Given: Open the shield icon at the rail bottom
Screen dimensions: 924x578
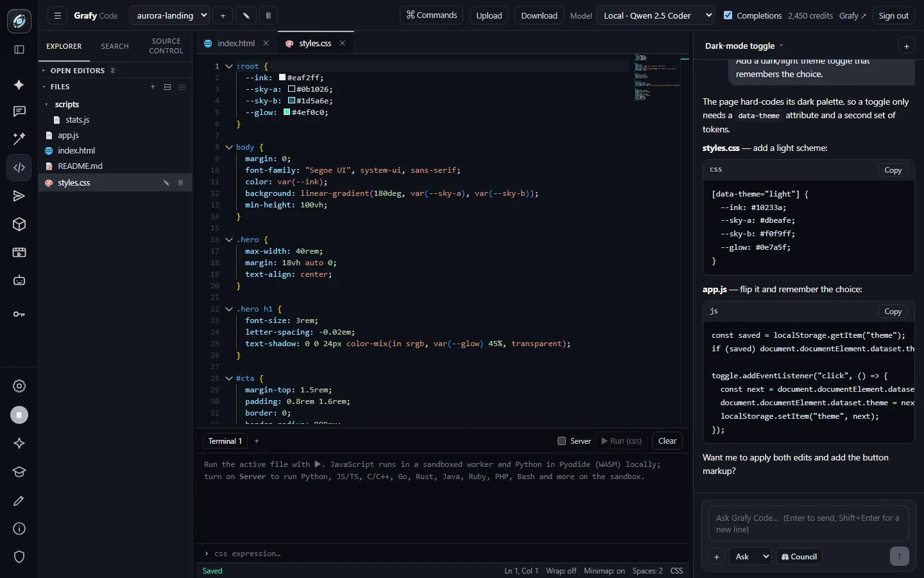Looking at the screenshot, I should [x=19, y=557].
